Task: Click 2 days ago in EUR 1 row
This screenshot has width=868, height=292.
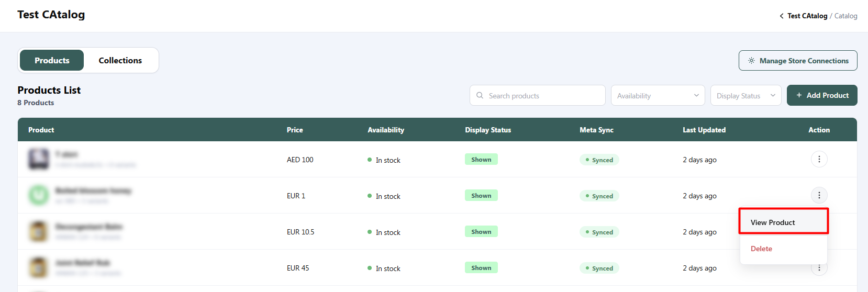Action: pos(699,196)
